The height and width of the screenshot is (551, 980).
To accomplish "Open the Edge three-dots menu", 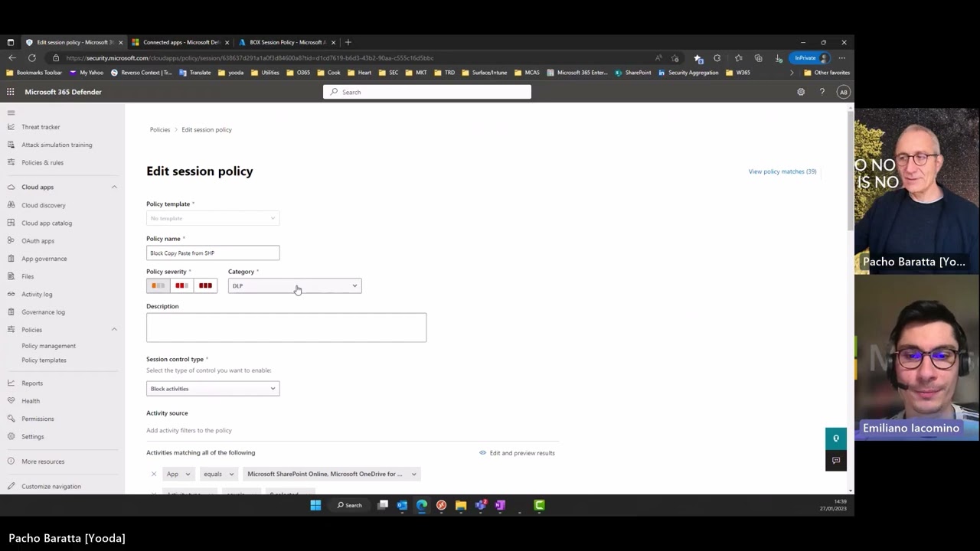I will [x=841, y=58].
